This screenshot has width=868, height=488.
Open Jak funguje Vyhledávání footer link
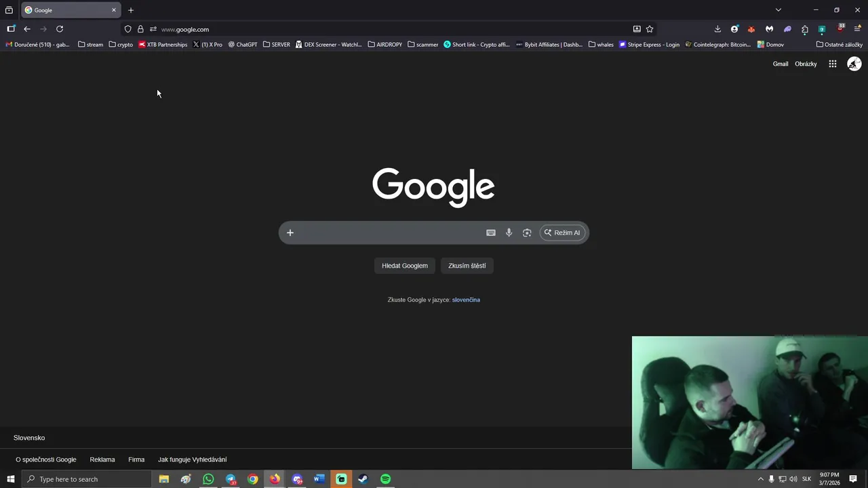(193, 460)
